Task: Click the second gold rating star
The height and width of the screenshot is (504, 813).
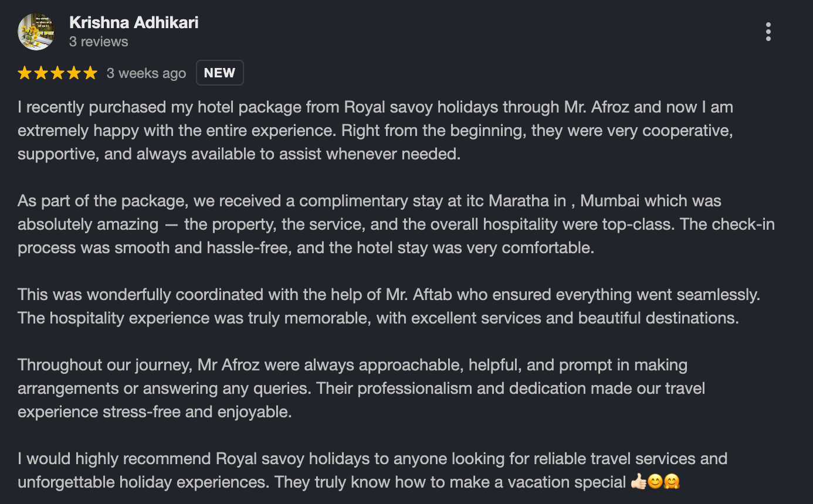Action: pyautogui.click(x=41, y=73)
